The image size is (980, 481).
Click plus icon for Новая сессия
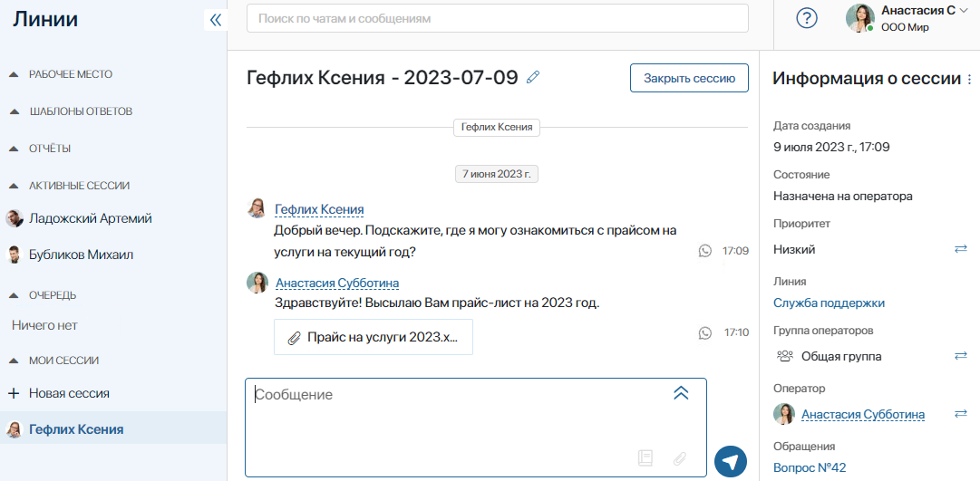point(15,393)
